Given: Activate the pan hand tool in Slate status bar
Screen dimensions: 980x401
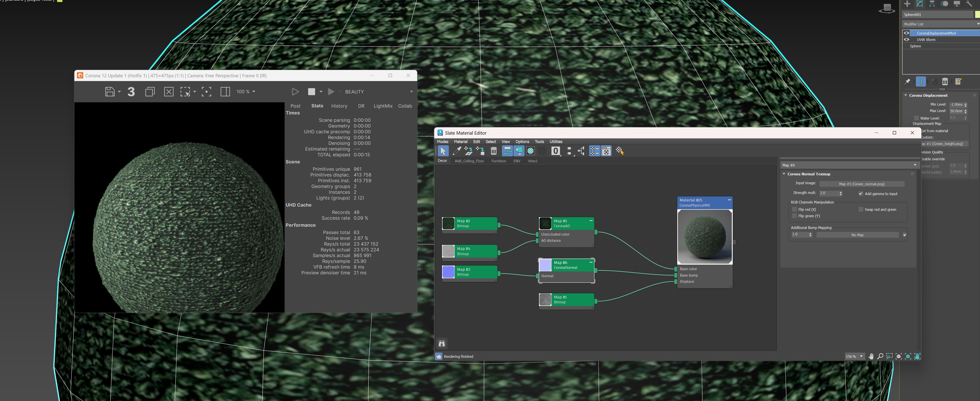Looking at the screenshot, I should click(871, 356).
